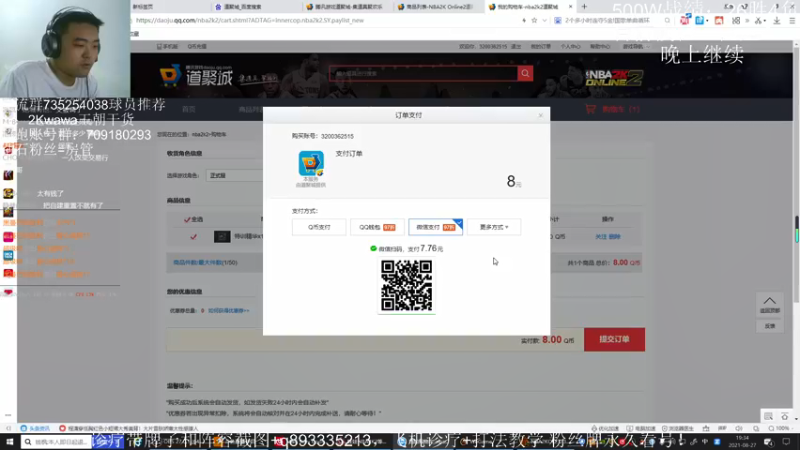
Task: Open the browser hamburger menu
Action: pos(792,20)
